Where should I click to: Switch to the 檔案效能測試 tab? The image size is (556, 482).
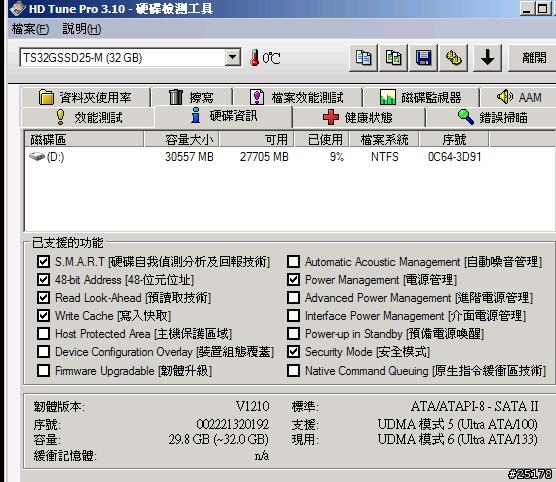(297, 97)
